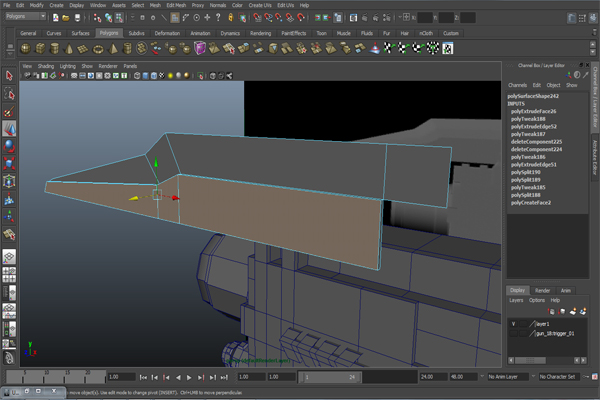Open the input field mode dropdown arrow

[401, 17]
